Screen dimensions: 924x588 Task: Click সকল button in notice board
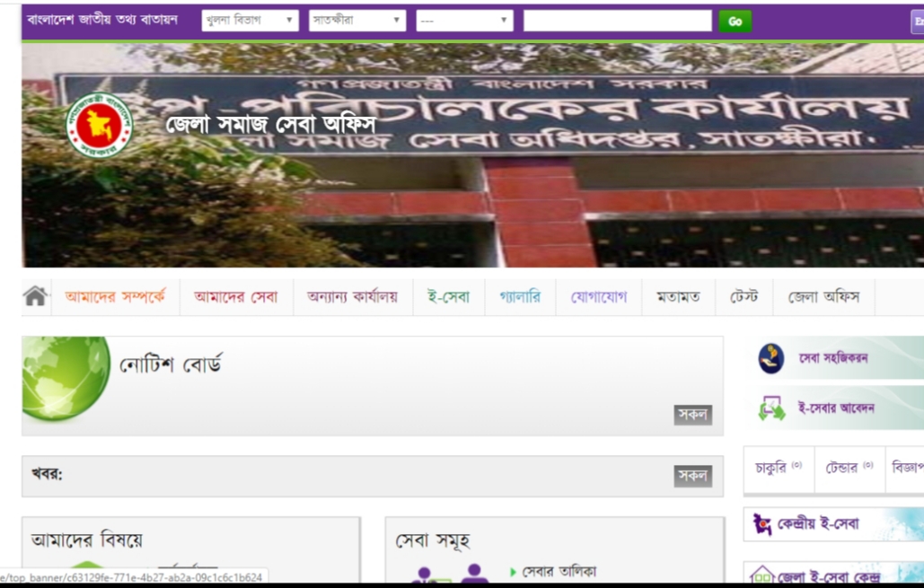tap(692, 415)
